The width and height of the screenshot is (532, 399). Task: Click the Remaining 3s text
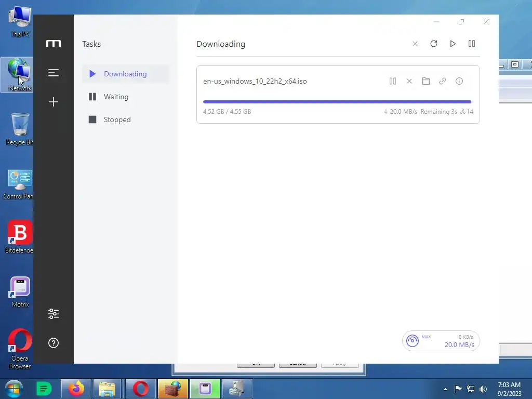(438, 112)
